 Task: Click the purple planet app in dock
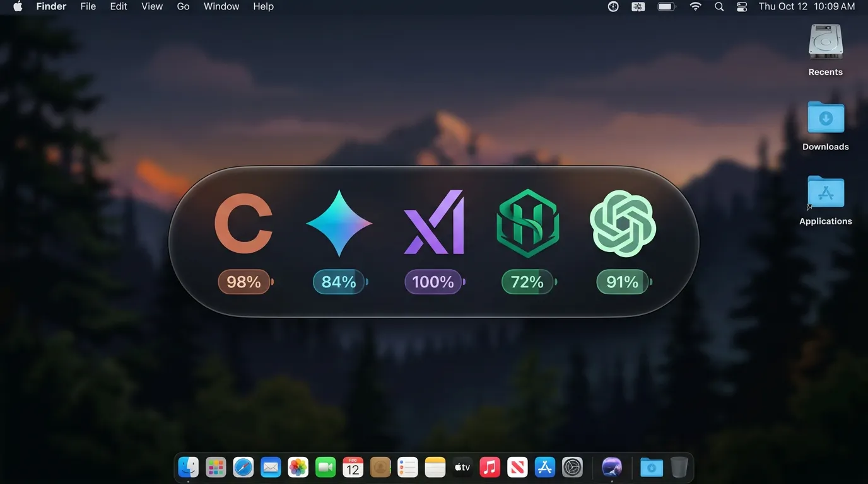click(612, 467)
